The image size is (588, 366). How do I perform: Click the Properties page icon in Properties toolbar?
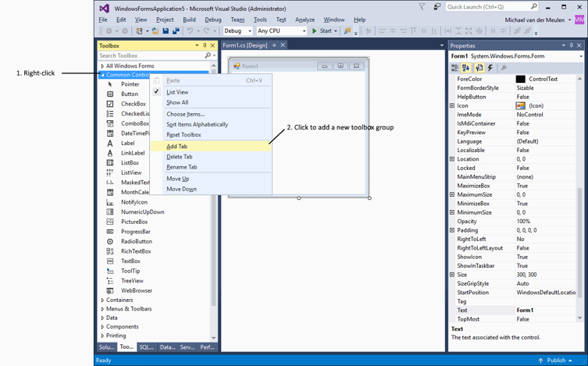click(479, 68)
